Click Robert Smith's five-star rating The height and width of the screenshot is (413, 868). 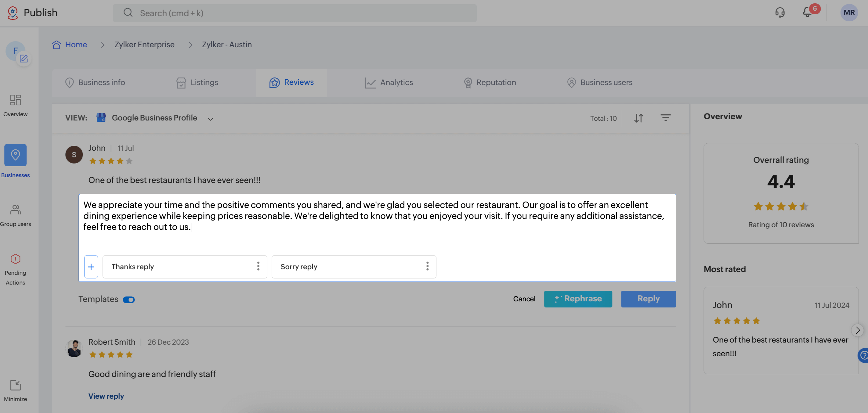(111, 355)
